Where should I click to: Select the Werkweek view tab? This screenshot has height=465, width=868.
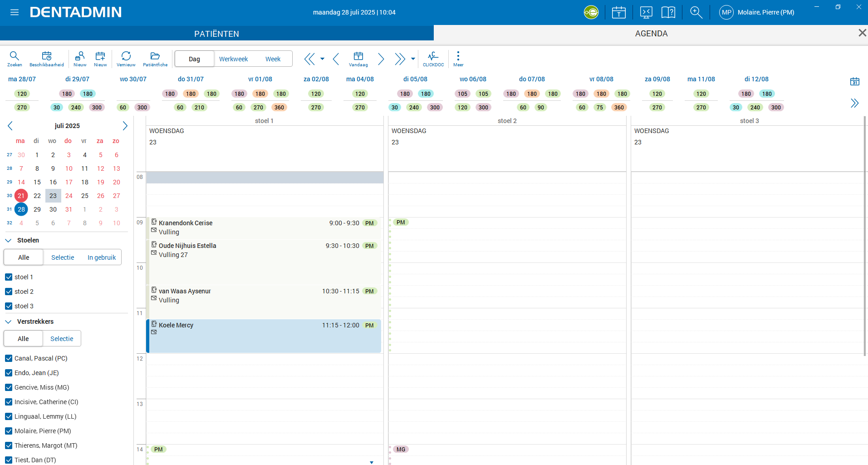233,59
